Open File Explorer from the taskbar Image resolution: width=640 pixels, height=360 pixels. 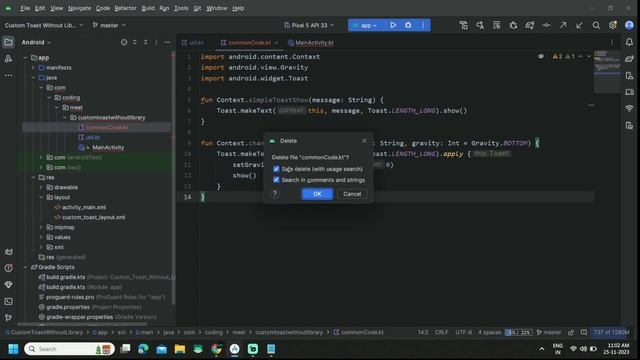click(180, 349)
